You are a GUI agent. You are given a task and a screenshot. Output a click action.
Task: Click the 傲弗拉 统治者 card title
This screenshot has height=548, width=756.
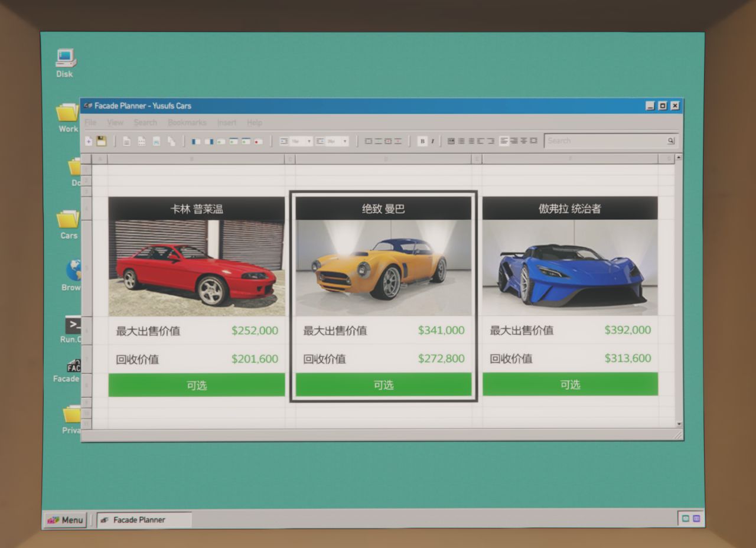click(x=570, y=209)
